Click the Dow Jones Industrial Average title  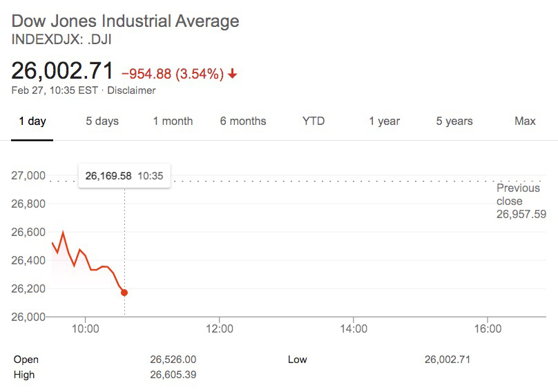coord(126,21)
